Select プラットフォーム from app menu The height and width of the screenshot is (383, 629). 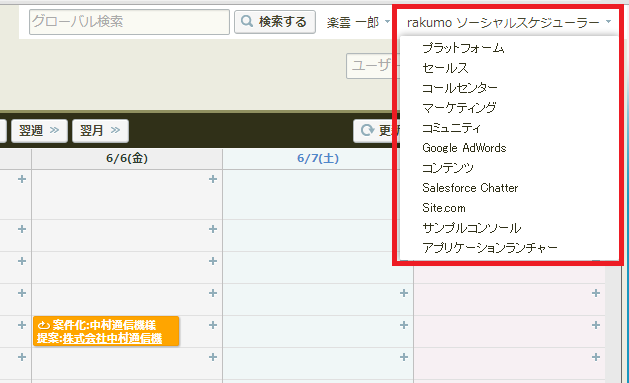click(x=463, y=48)
